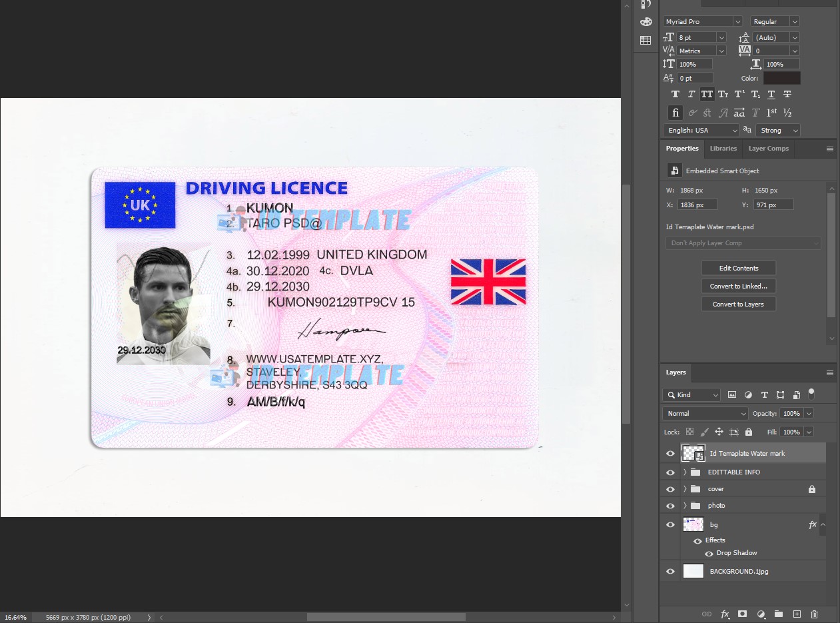Viewport: 840px width, 623px height.
Task: Open the layer Fill slider arrow
Action: pos(809,432)
